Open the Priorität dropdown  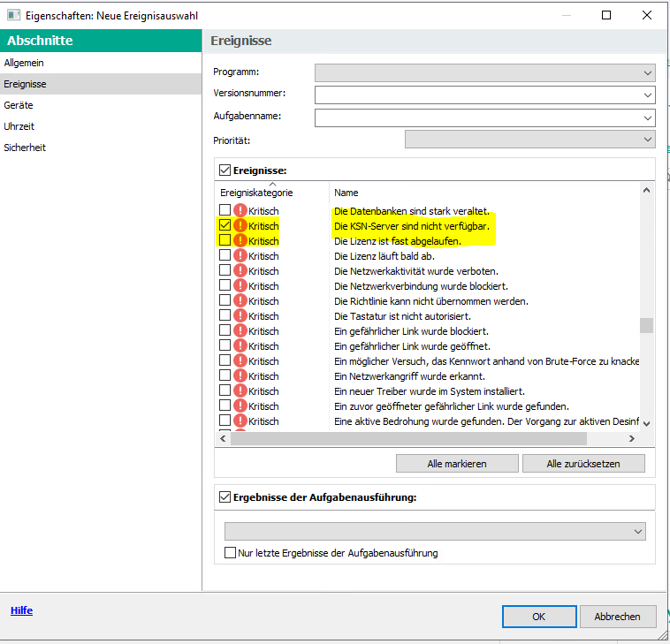(529, 140)
